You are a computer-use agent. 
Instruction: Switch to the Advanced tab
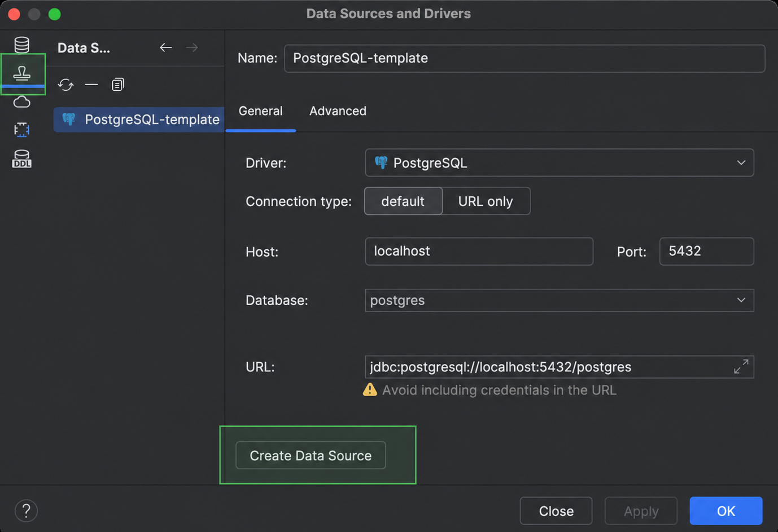(338, 111)
